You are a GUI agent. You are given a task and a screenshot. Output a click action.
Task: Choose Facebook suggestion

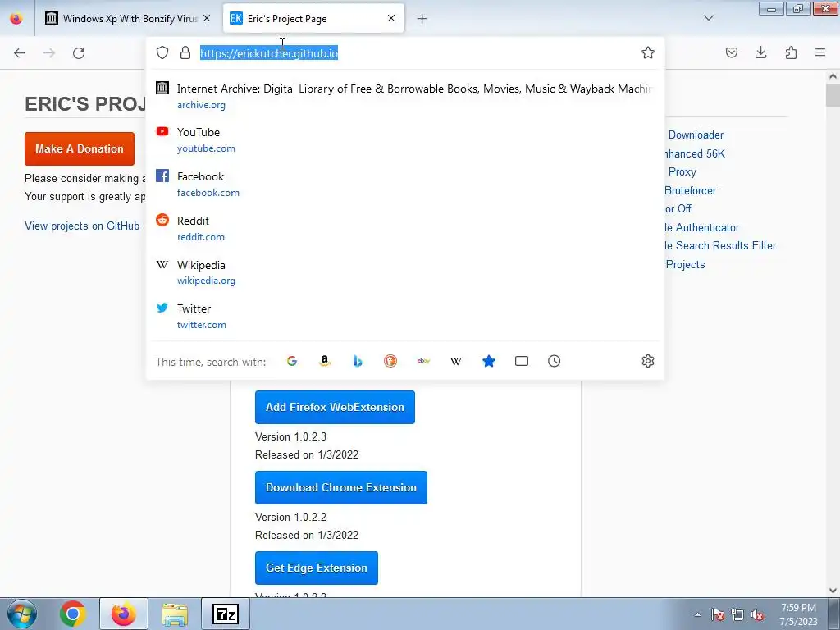[405, 184]
